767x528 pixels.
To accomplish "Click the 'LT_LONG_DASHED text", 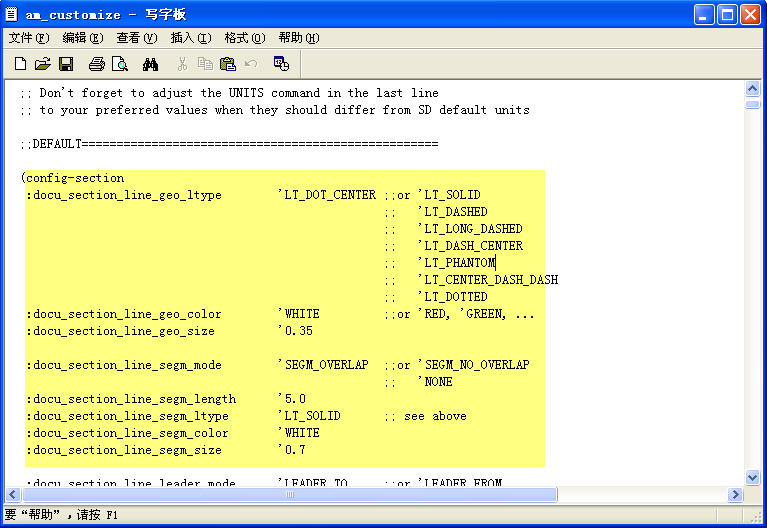I will (x=470, y=229).
